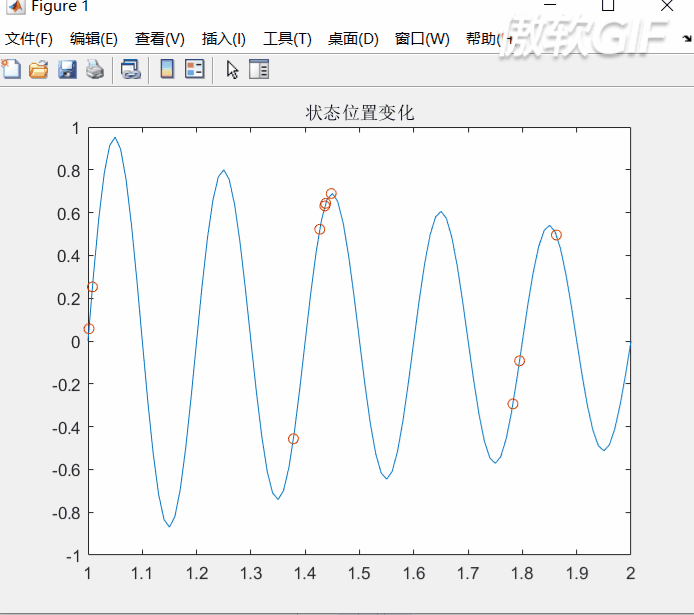Open the 窗口(W) menu
The image size is (694, 615).
(422, 39)
